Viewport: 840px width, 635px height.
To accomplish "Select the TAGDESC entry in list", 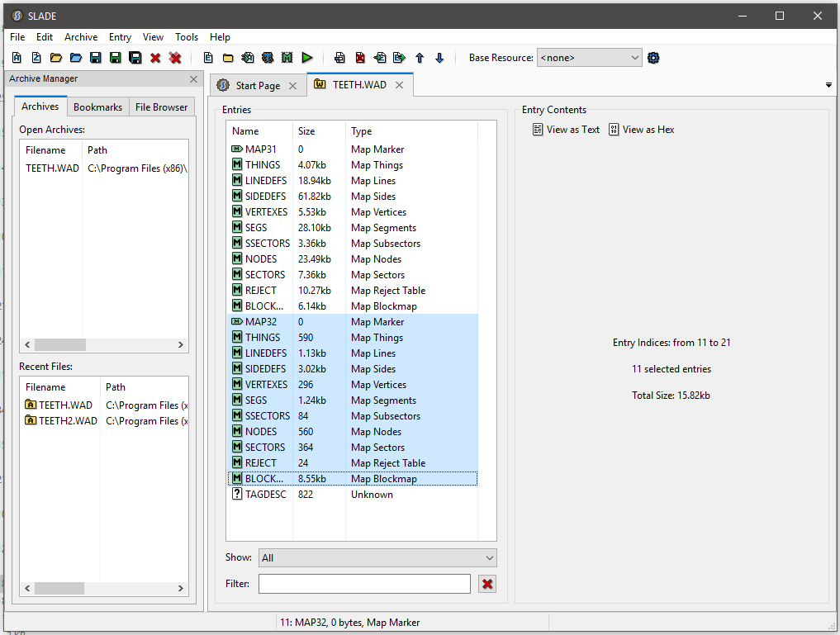I will pyautogui.click(x=264, y=495).
